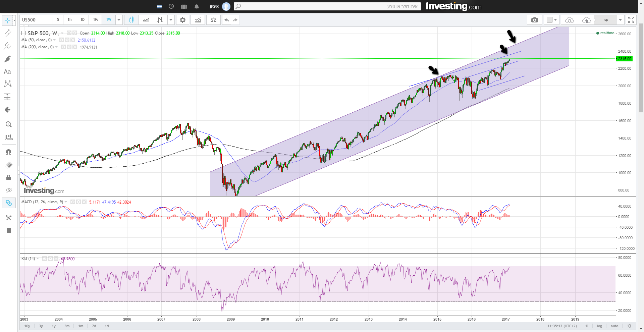
Task: Click the notifications bell icon
Action: pos(197,6)
